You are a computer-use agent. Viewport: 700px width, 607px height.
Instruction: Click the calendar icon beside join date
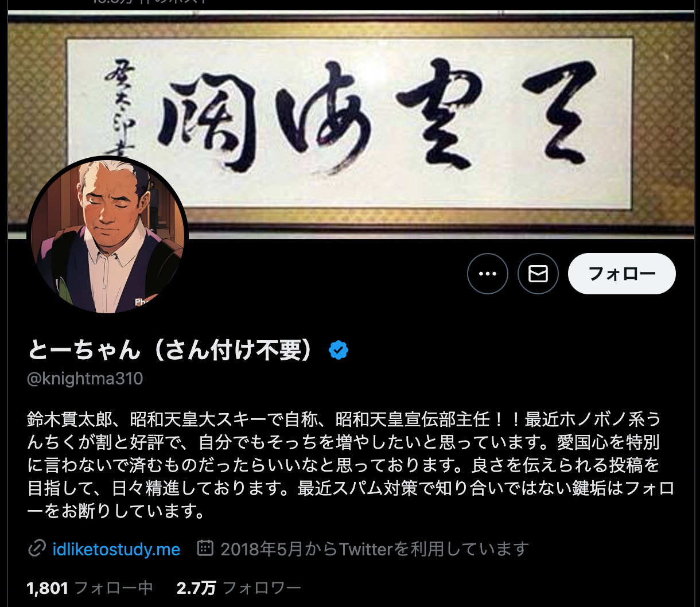pos(205,548)
